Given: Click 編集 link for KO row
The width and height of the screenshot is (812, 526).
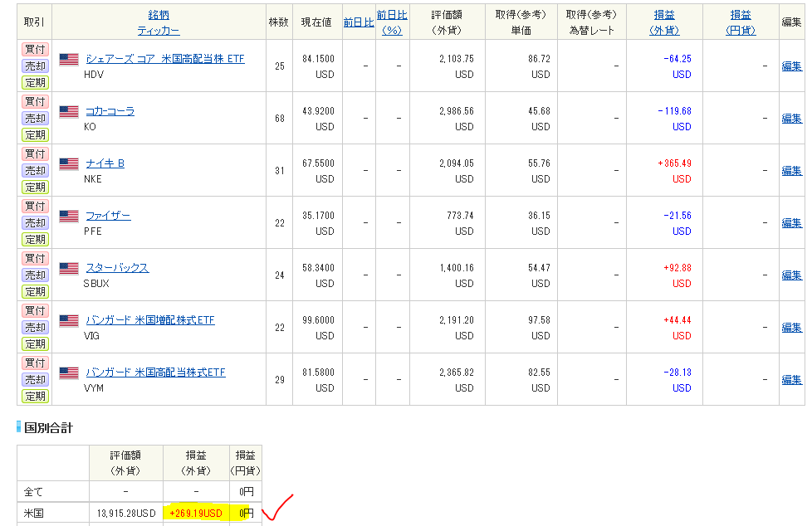Looking at the screenshot, I should 792,119.
